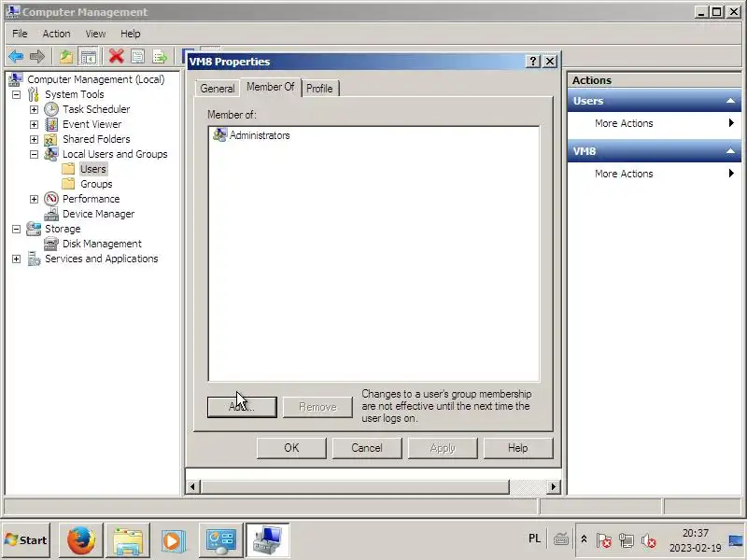
Task: Collapse the VM8 section in Actions pane
Action: coord(730,151)
